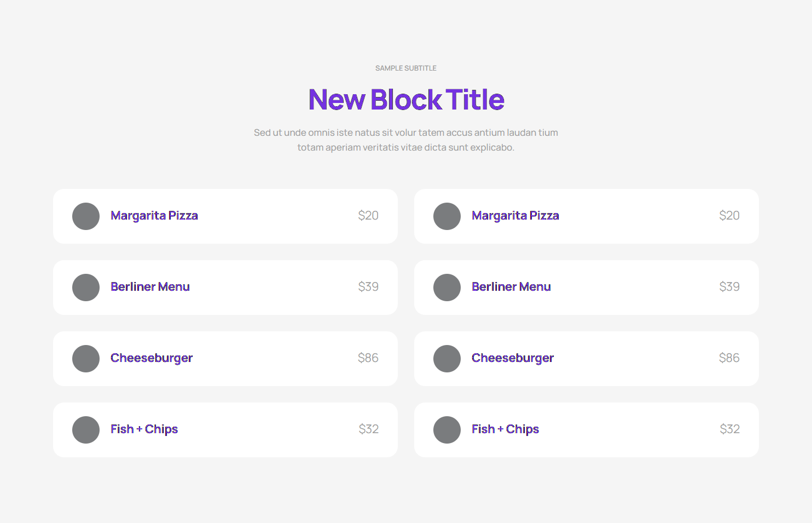Choose the circle icon by left-column Fish + Chips
Viewport: 812px width, 523px height.
86,430
